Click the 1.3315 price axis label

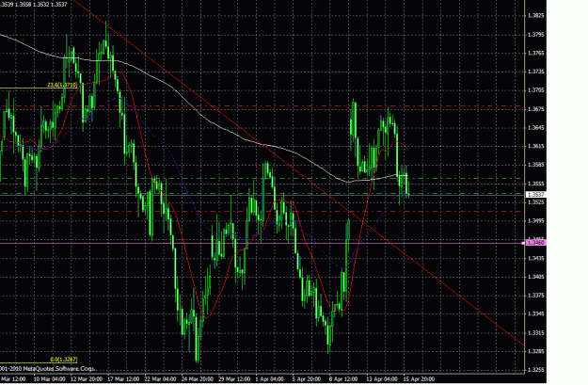pos(535,333)
